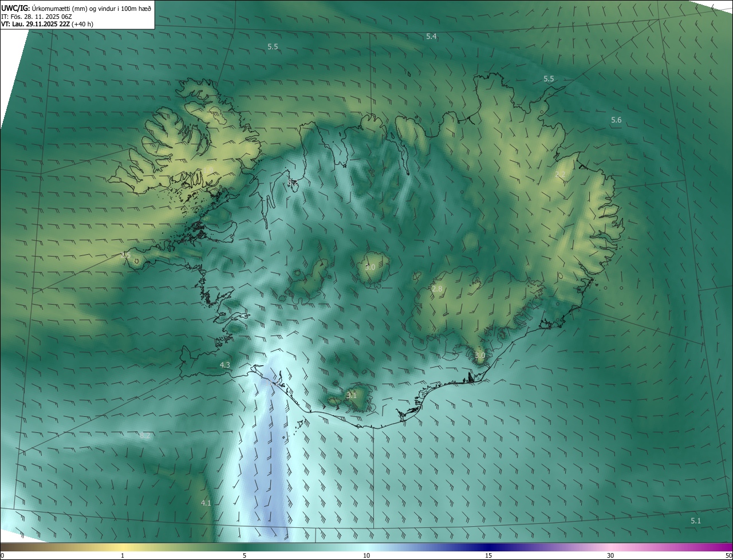Click the 3.1 value label on the map
733x560 pixels.
tap(352, 396)
